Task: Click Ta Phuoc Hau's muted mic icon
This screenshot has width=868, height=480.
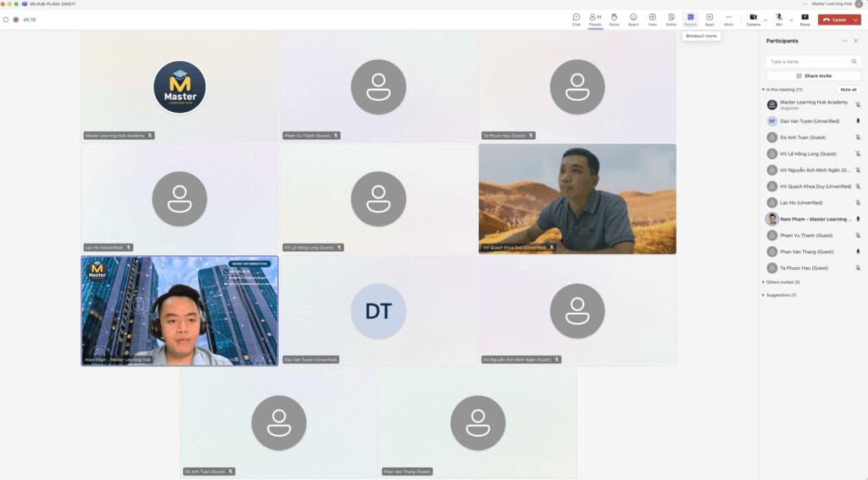Action: click(858, 268)
